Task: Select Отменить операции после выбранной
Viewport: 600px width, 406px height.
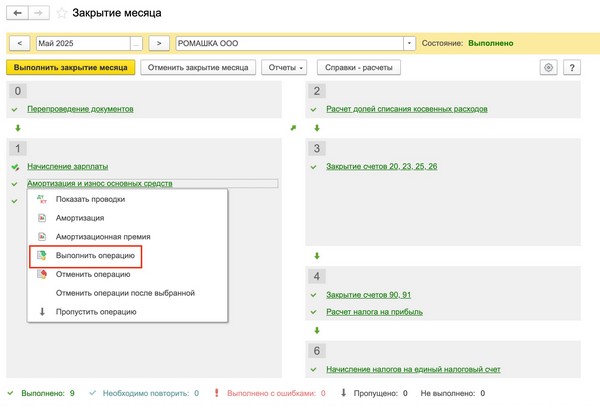Action: click(125, 293)
